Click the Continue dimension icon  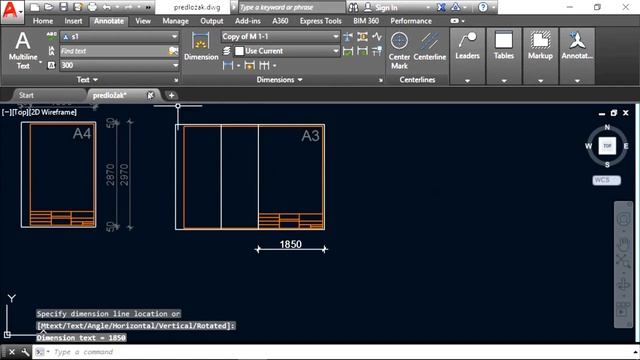pyautogui.click(x=264, y=65)
